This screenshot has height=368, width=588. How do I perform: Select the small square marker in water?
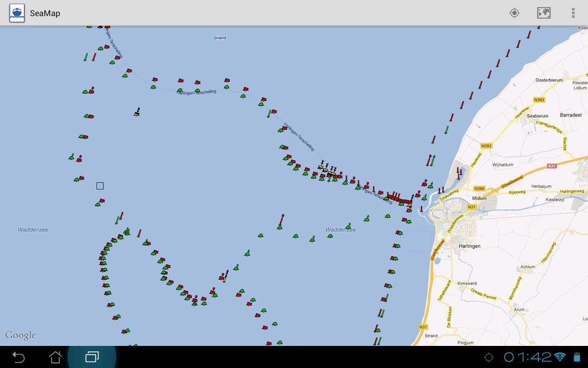click(100, 186)
